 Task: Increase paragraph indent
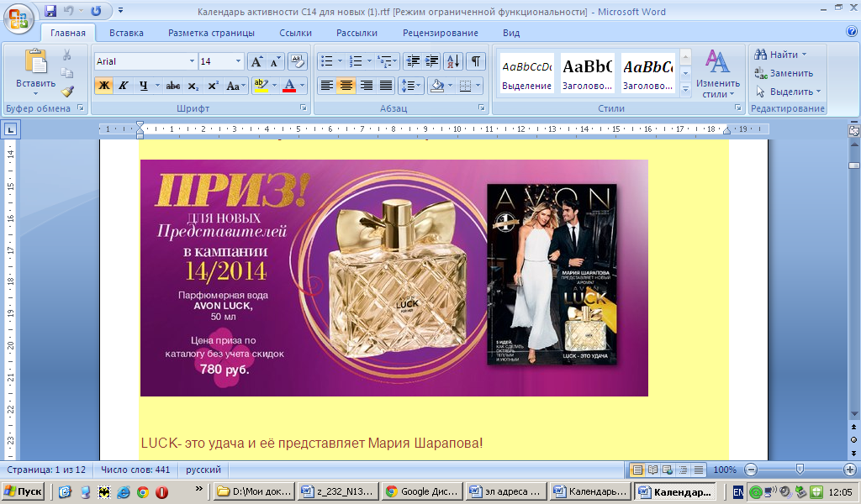[432, 61]
